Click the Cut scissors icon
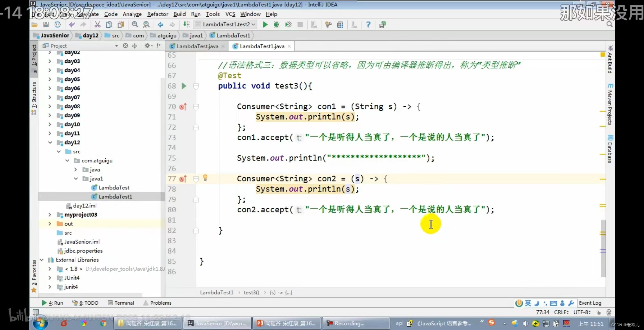Viewport: 644px width, 330px height. coord(97,25)
